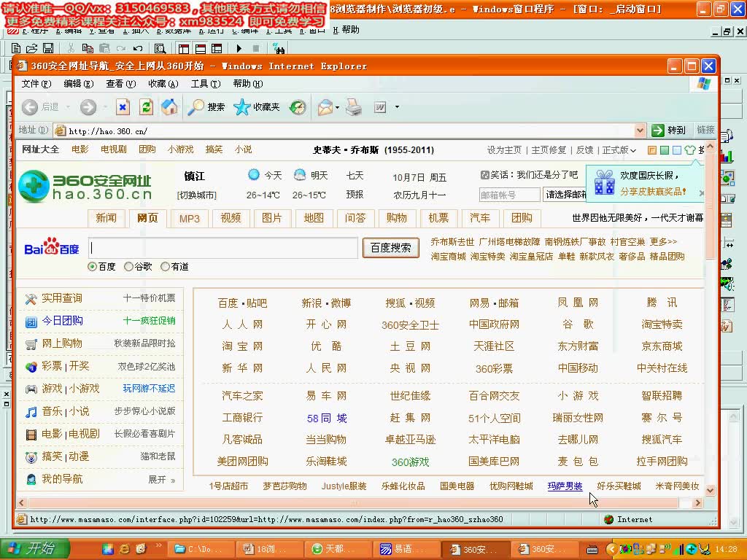Select the 有道 search engine radio button
Image resolution: width=747 pixels, height=560 pixels.
coord(166,266)
